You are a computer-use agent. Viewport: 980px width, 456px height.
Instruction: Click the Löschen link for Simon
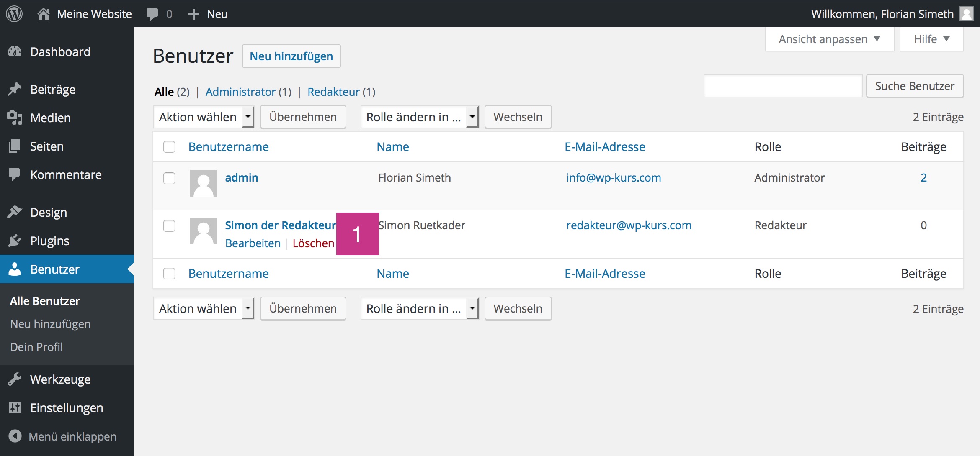click(313, 243)
